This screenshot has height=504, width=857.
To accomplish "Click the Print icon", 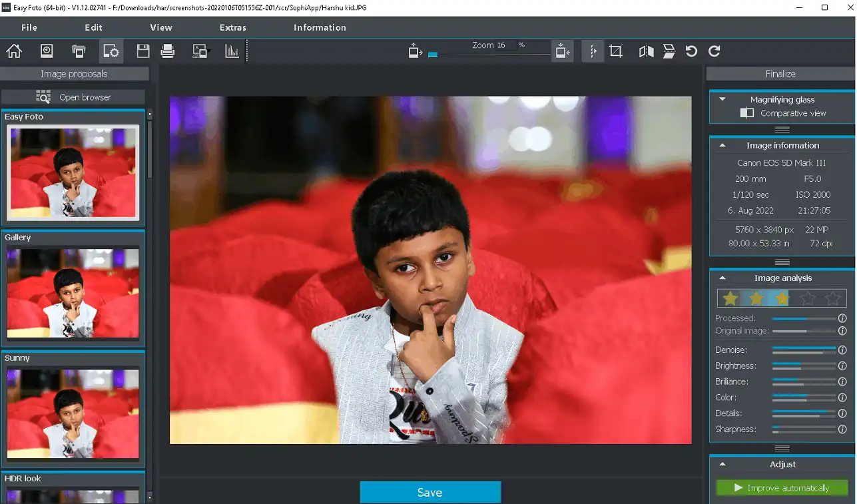I will point(168,51).
